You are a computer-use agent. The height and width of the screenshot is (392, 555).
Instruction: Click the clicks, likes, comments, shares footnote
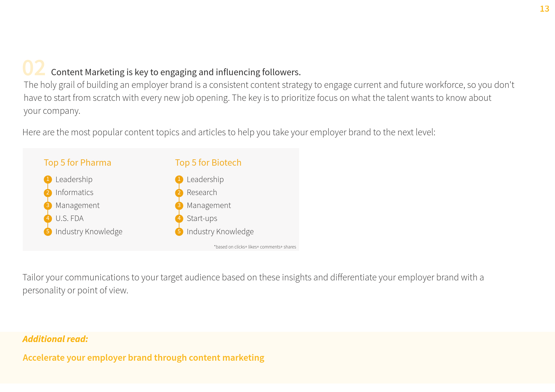255,247
